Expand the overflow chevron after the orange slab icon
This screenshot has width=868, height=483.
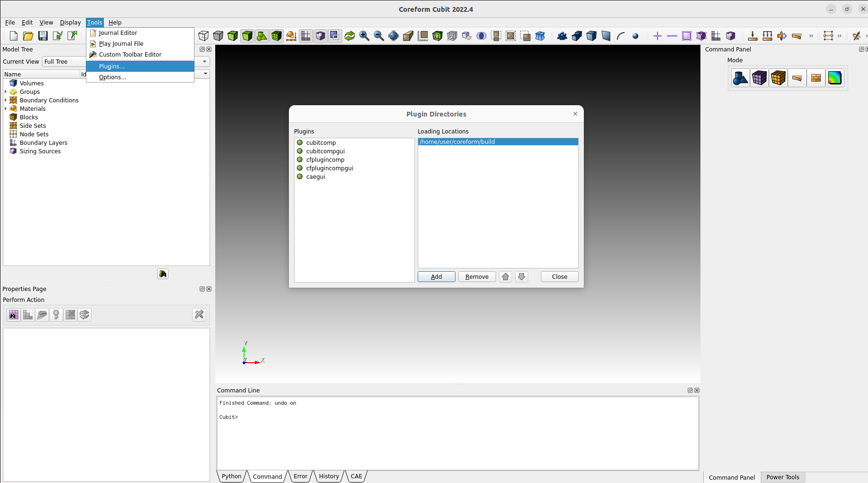click(811, 36)
